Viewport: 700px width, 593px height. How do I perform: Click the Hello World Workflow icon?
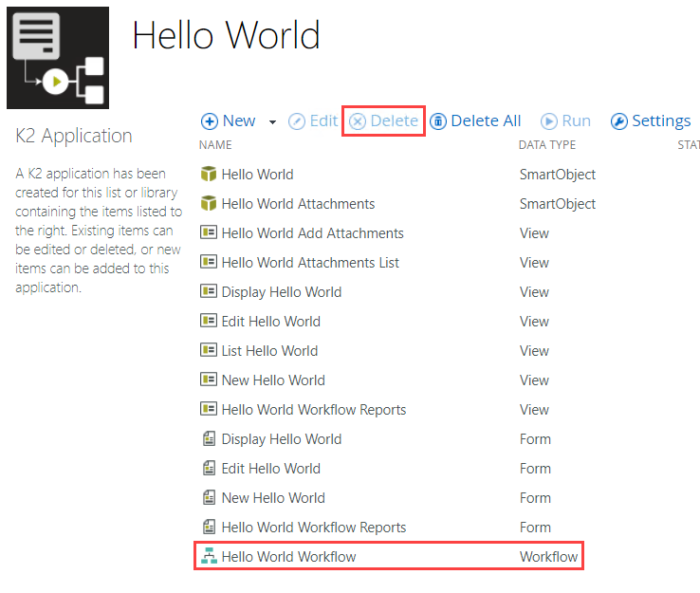click(209, 557)
